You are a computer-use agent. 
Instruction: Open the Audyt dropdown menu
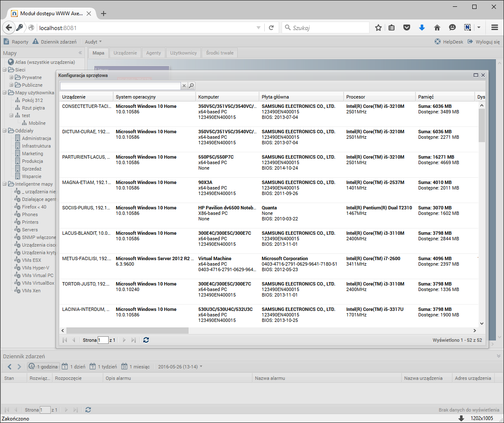click(93, 42)
